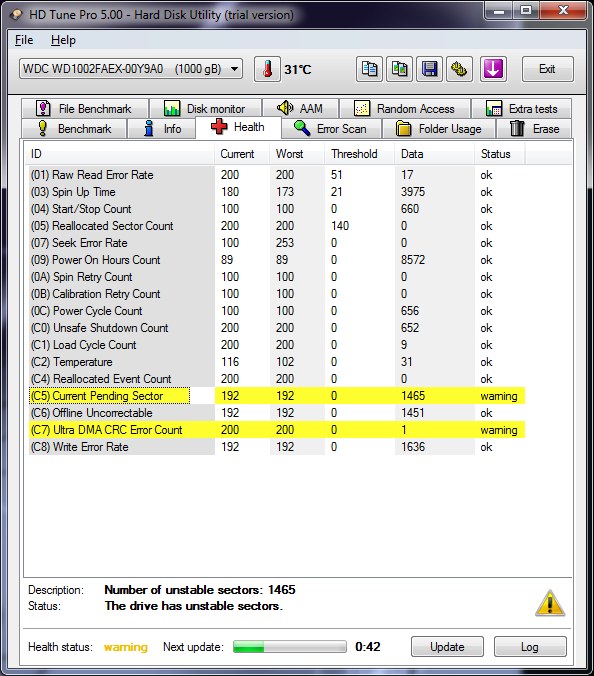
Task: Open the Help menu
Action: pos(63,40)
